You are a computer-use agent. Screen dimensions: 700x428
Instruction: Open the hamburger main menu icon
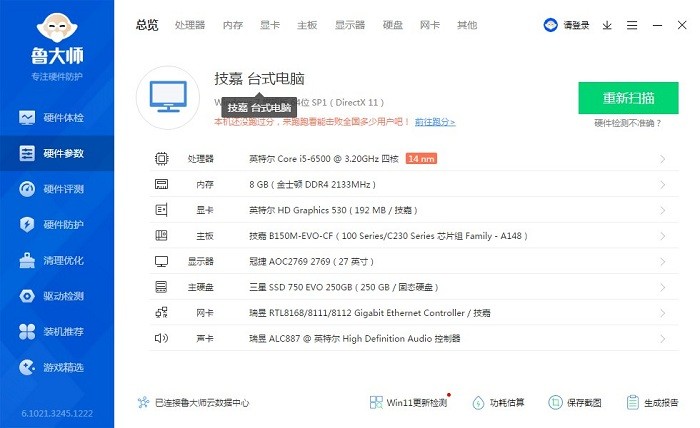pos(631,26)
